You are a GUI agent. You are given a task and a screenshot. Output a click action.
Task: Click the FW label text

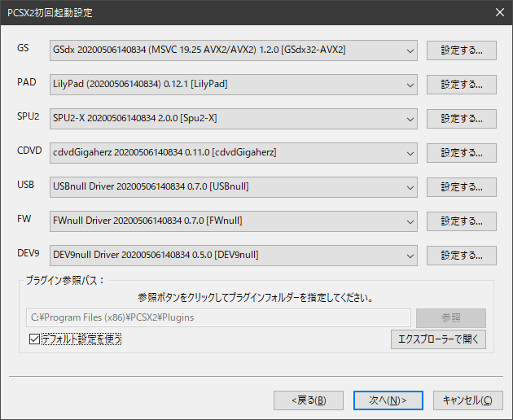click(x=24, y=218)
